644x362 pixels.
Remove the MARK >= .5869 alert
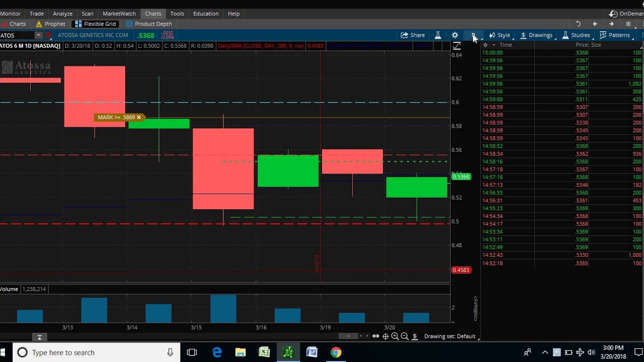(139, 117)
